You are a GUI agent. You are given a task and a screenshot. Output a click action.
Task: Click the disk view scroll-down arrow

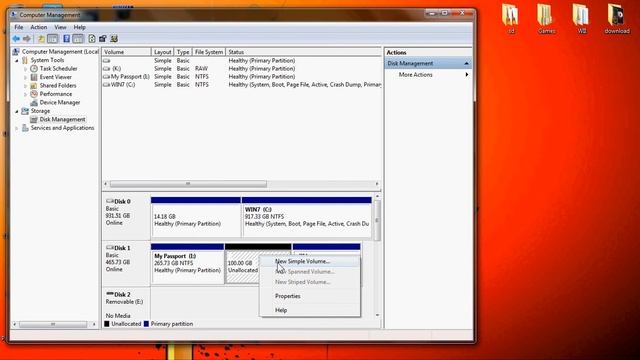click(377, 315)
